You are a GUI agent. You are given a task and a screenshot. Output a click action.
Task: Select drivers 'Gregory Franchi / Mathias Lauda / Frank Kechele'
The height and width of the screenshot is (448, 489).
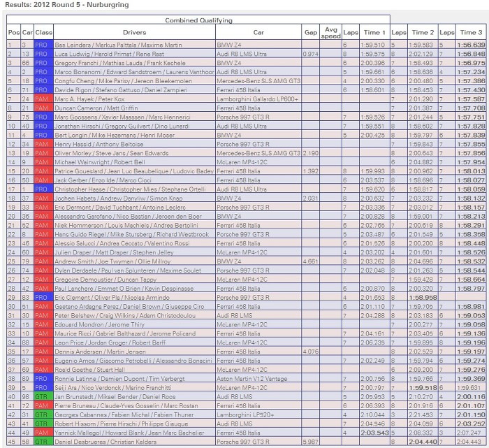(x=120, y=63)
